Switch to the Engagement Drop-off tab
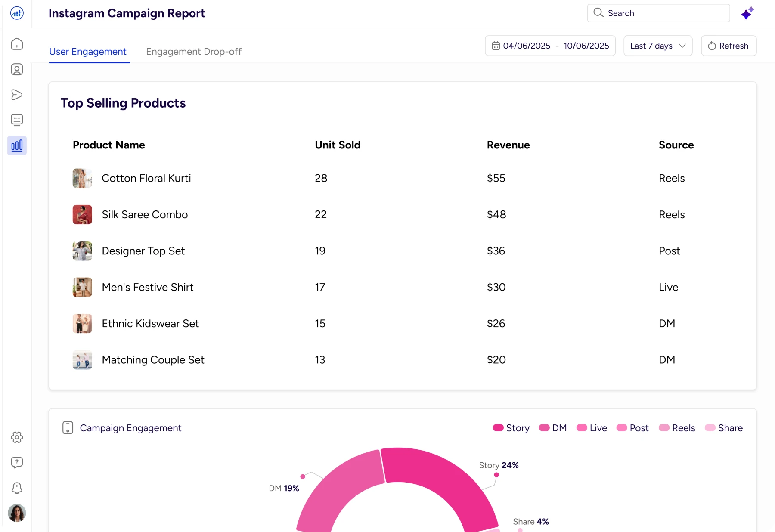 (194, 52)
